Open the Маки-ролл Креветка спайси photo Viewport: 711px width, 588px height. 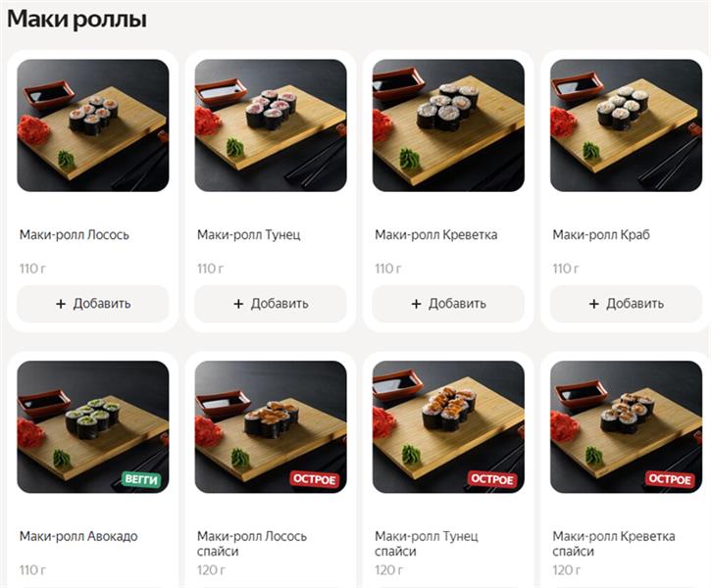[627, 426]
